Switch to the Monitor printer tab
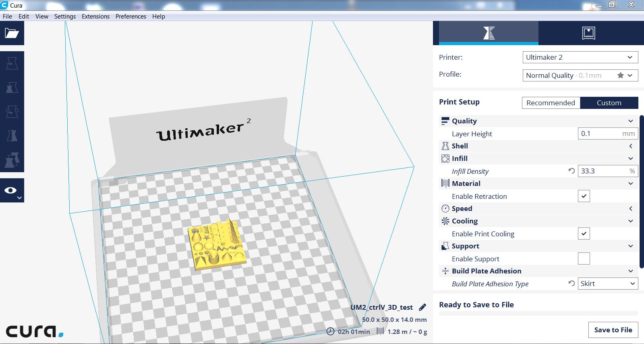 pyautogui.click(x=588, y=33)
